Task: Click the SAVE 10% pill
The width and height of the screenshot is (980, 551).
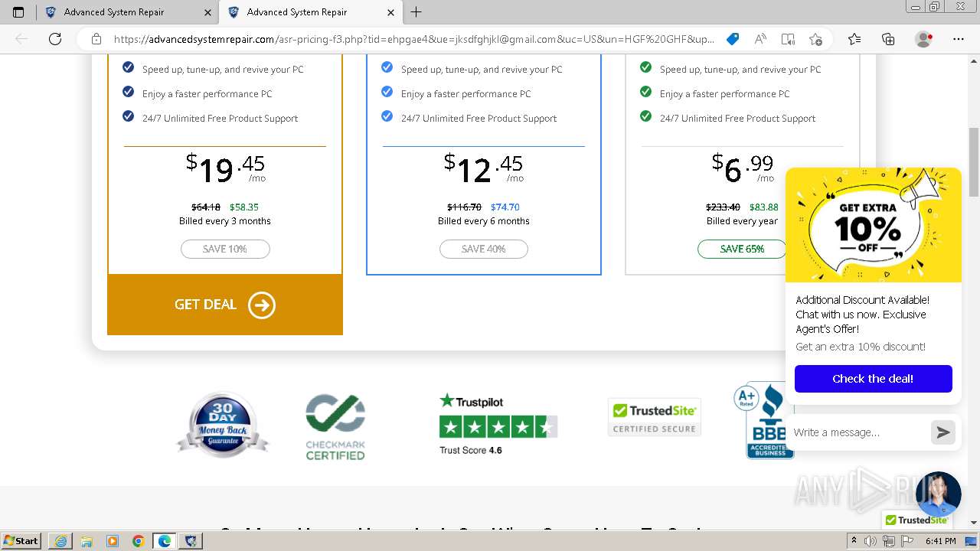Action: tap(225, 249)
